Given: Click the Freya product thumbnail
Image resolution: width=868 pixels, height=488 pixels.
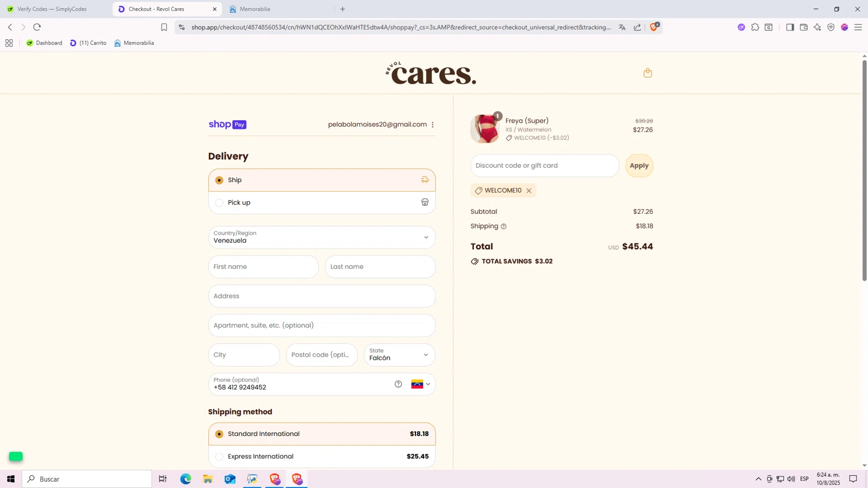Looking at the screenshot, I should pyautogui.click(x=485, y=128).
